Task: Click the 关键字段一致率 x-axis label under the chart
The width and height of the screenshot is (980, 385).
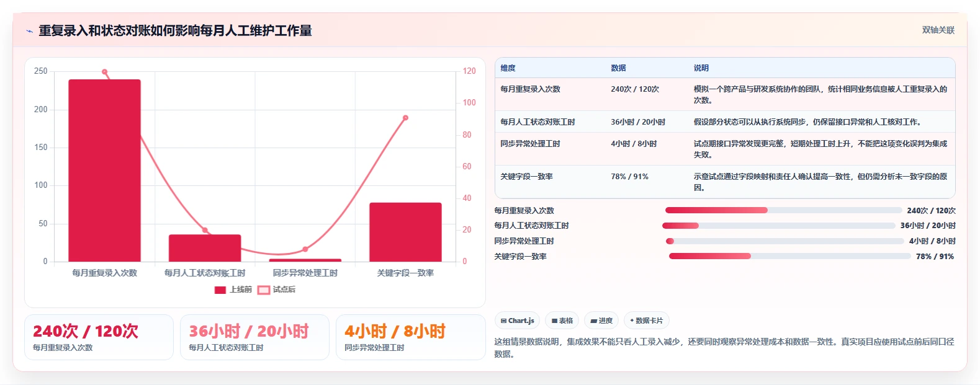Action: tap(405, 273)
